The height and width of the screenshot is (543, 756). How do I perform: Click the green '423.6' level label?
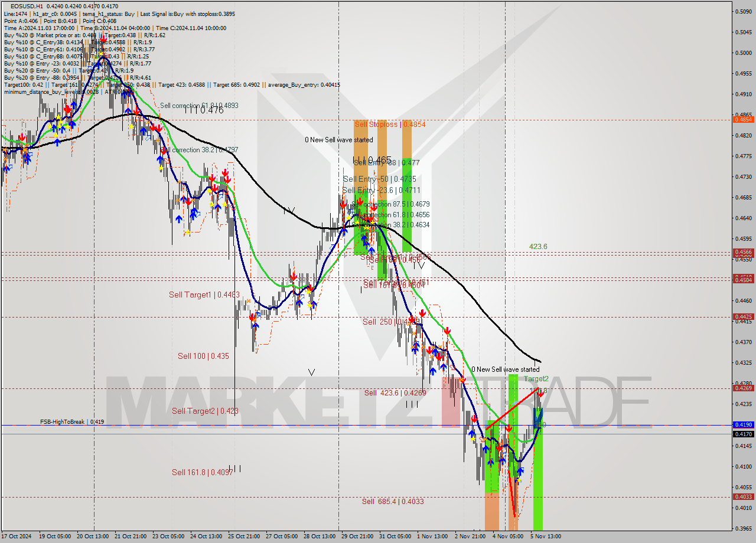pyautogui.click(x=538, y=247)
